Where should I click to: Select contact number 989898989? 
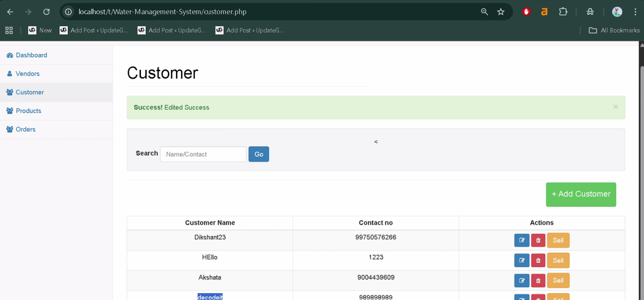point(376,297)
